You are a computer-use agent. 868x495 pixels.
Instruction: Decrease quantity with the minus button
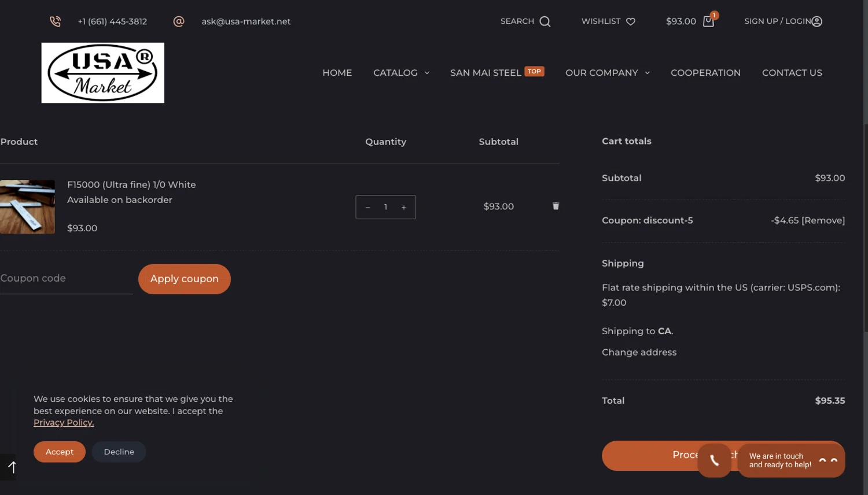pos(367,207)
